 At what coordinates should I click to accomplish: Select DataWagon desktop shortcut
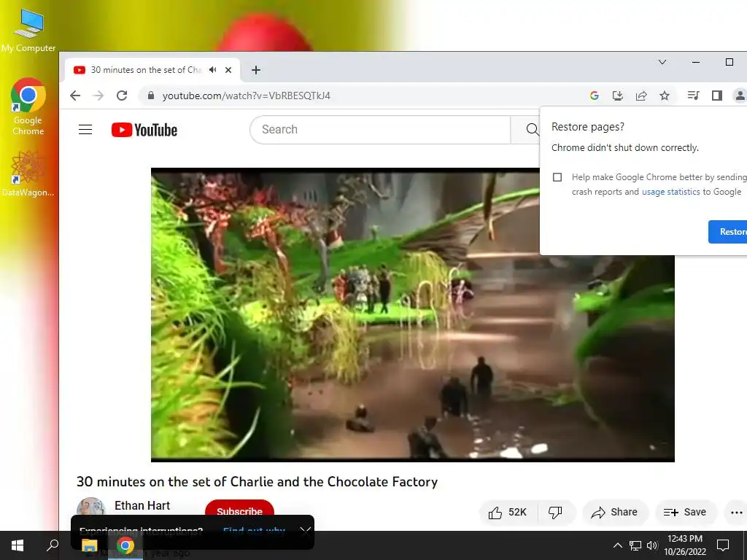[x=28, y=174]
